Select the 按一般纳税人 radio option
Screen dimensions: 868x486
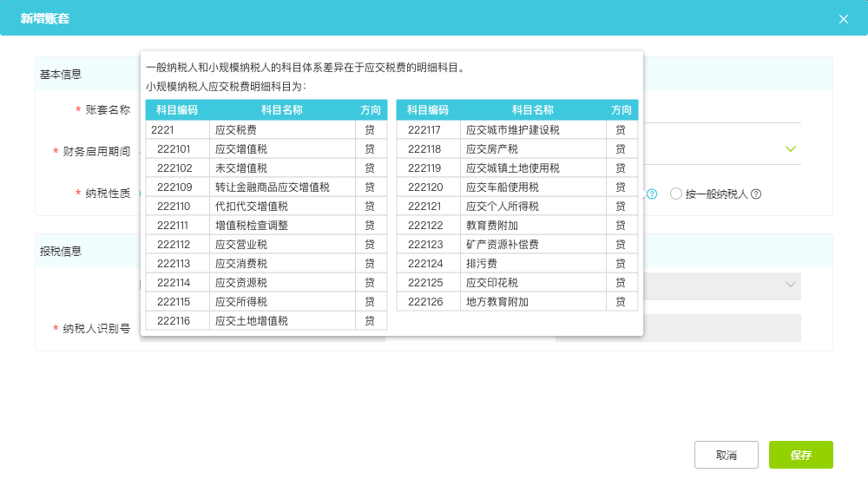pyautogui.click(x=675, y=194)
